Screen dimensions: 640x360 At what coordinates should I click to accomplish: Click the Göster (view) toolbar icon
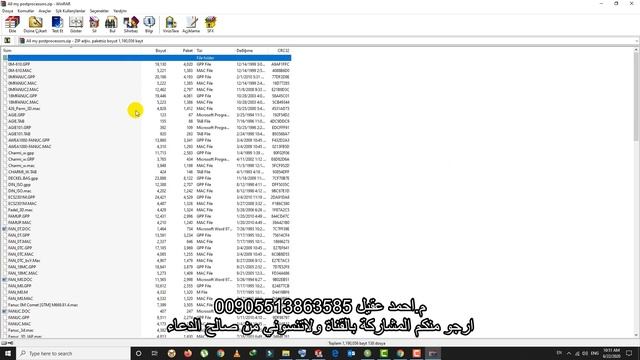point(76,24)
